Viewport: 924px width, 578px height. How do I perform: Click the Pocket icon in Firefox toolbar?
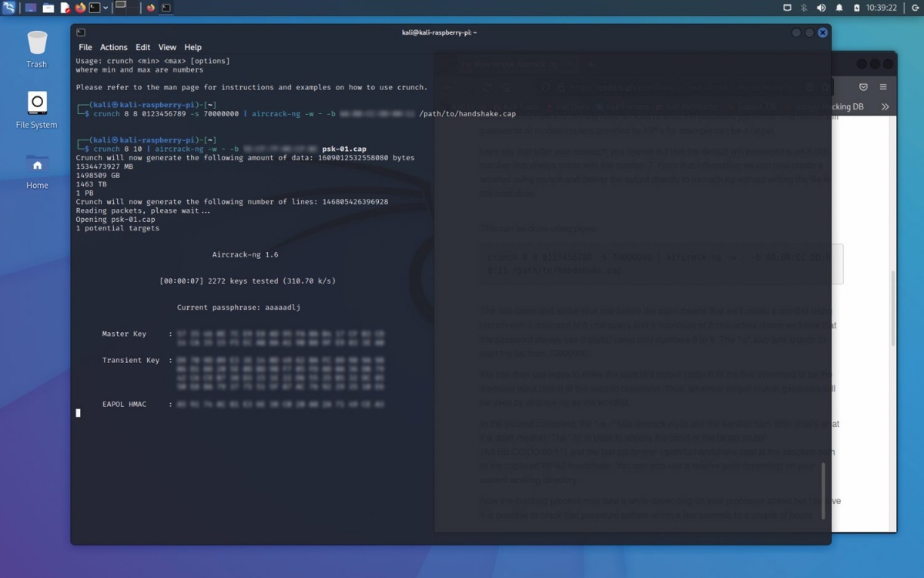(863, 87)
